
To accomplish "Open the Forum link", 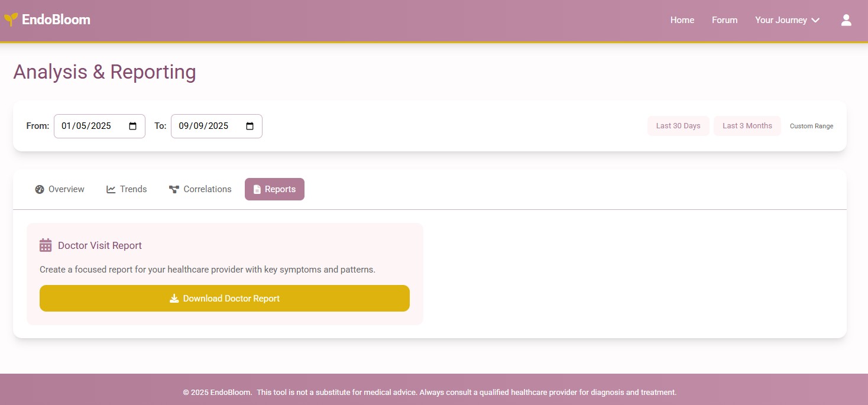I will point(724,20).
